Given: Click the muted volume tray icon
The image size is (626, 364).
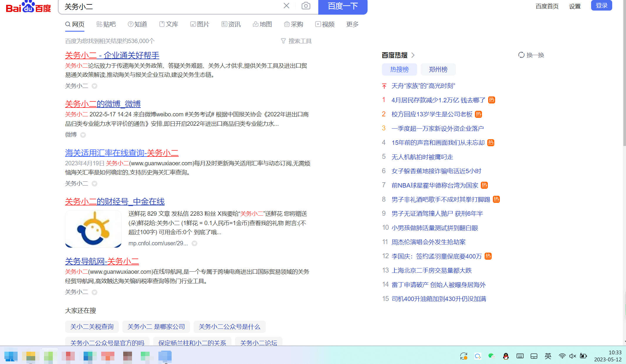Looking at the screenshot, I should pos(572,356).
